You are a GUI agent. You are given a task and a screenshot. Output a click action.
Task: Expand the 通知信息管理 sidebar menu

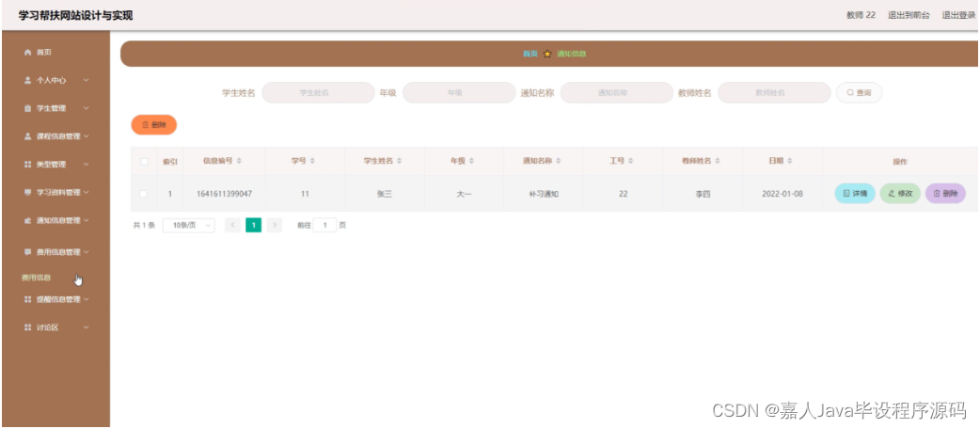click(55, 220)
